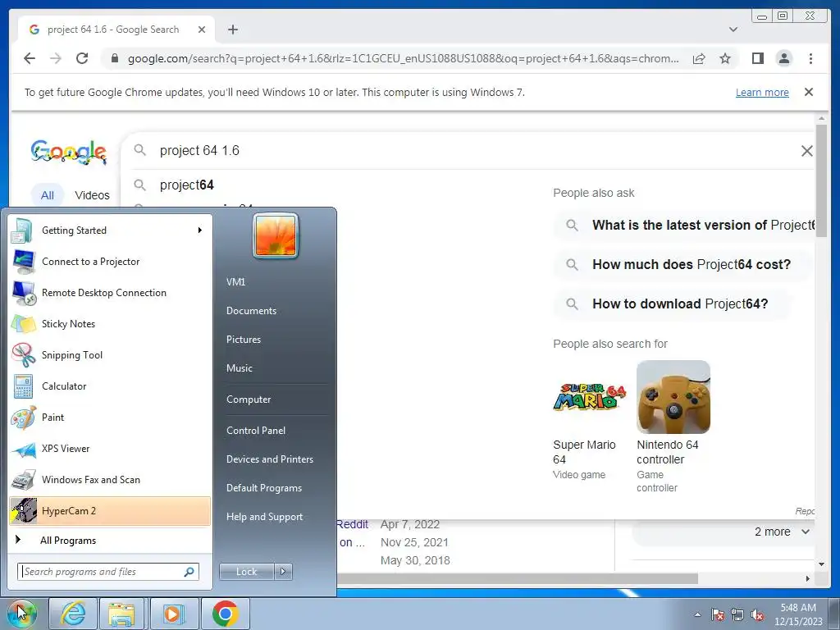Viewport: 840px width, 630px height.
Task: Expand Getting Started submenu arrow
Action: point(200,231)
